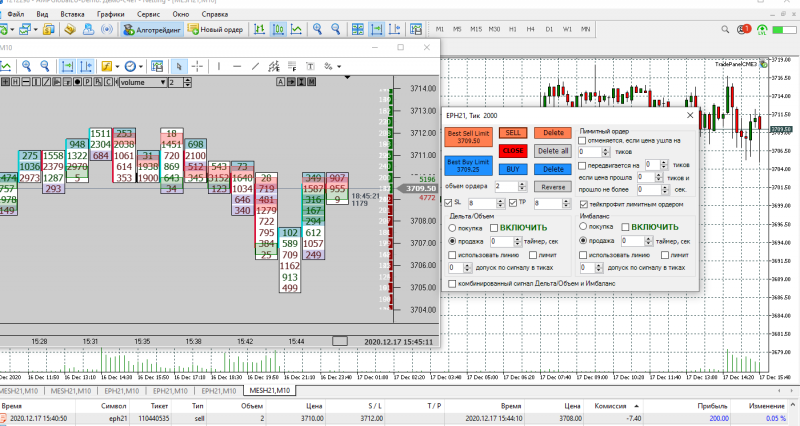The height and width of the screenshot is (426, 800).
Task: Switch main toolbar to bar chart view
Action: click(x=259, y=30)
